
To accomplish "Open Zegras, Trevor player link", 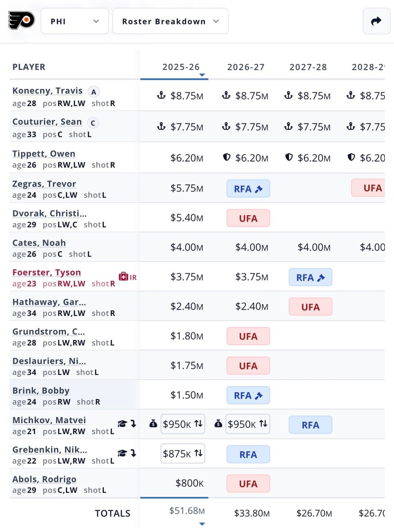I will [44, 184].
